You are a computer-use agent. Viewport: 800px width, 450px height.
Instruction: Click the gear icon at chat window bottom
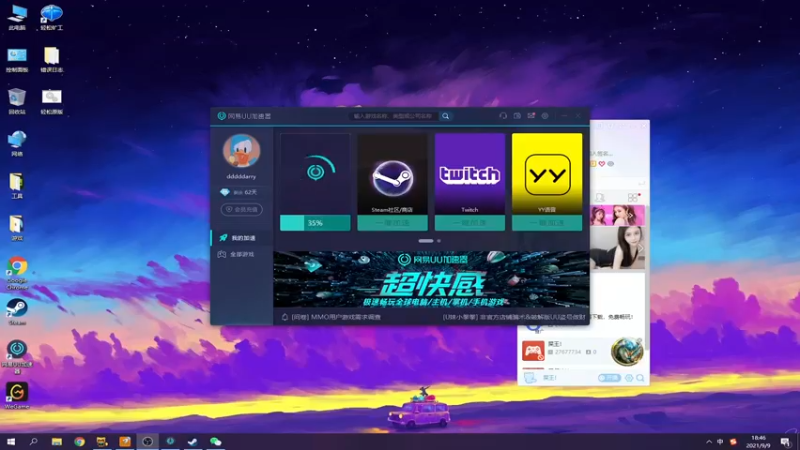629,378
